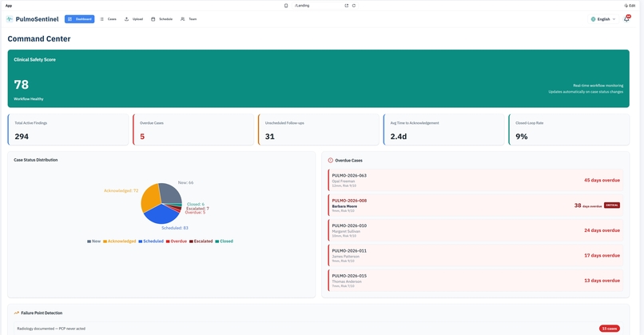
Task: Click the mobile device preview icon
Action: point(286,6)
